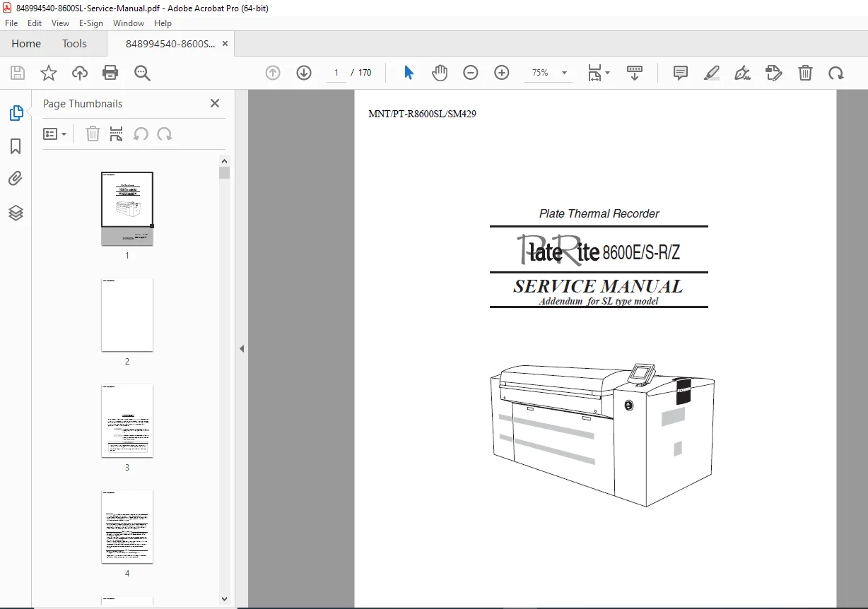Click the page number input field
This screenshot has height=609, width=868.
(x=336, y=73)
